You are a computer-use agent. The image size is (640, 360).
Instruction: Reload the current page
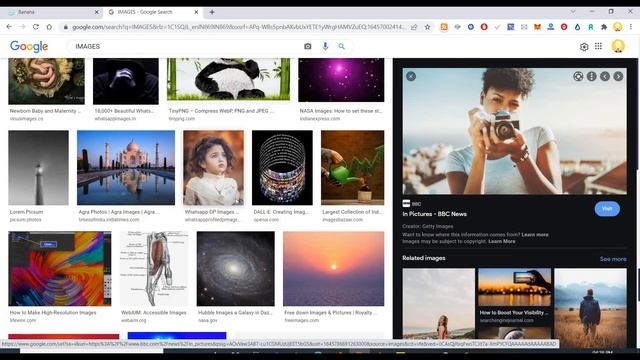pos(36,27)
